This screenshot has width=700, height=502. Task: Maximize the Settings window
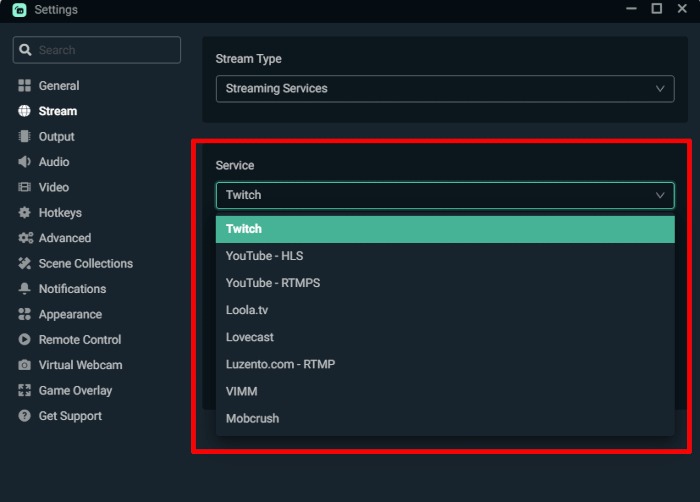(x=657, y=8)
